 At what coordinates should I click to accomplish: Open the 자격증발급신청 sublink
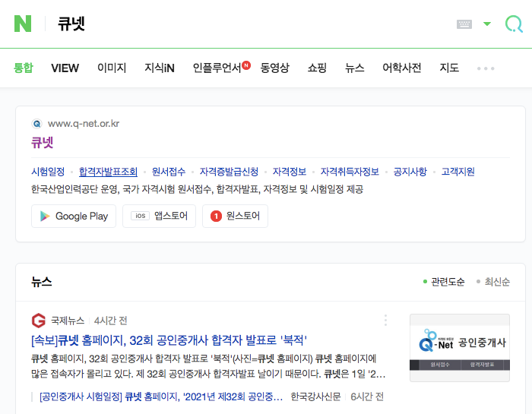229,172
